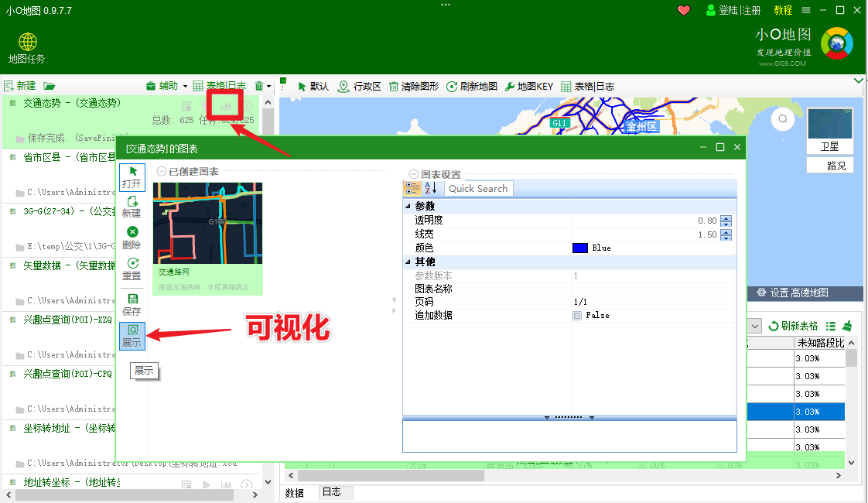The width and height of the screenshot is (868, 503).
Task: Click 表格|日志 on the map toolbar
Action: [588, 87]
